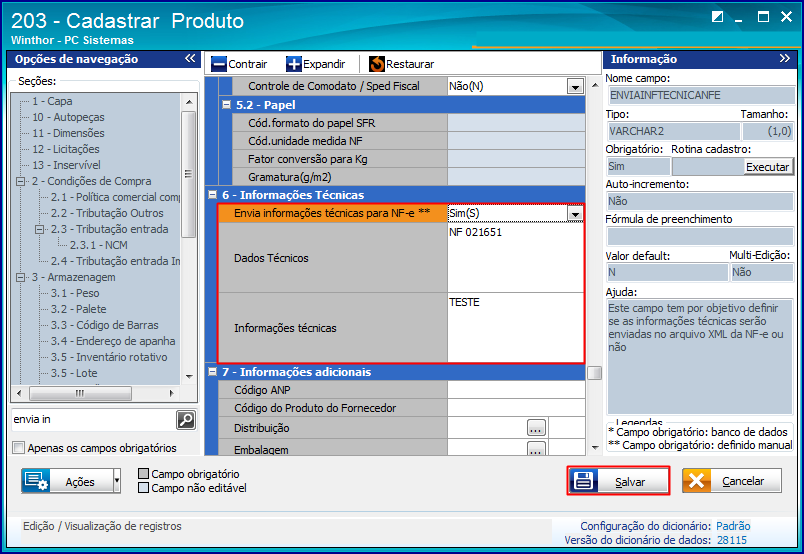Viewport: 804px width, 554px height.
Task: Click sections tree vertical scrollbar thumb
Action: coord(189,174)
